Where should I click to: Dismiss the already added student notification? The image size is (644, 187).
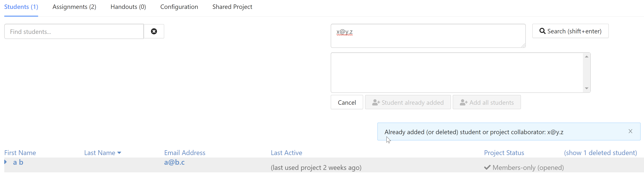pos(630,131)
